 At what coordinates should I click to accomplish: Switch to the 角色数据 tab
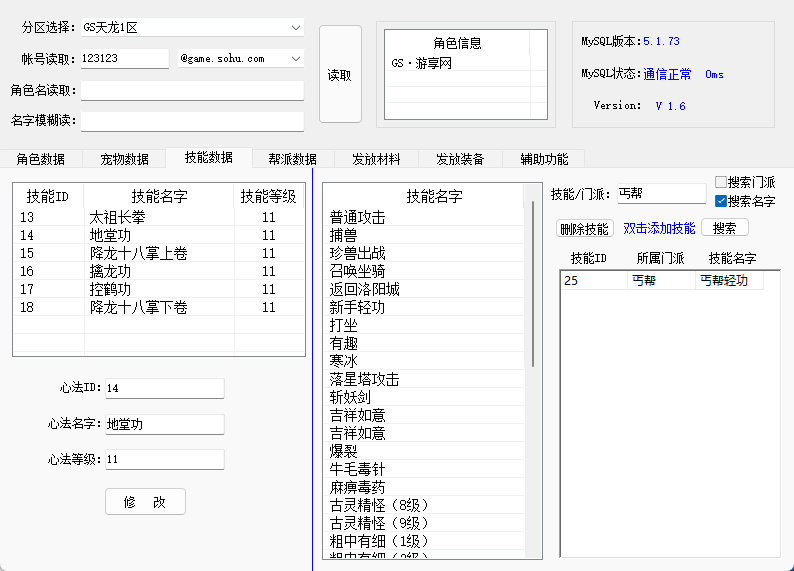tap(41, 159)
